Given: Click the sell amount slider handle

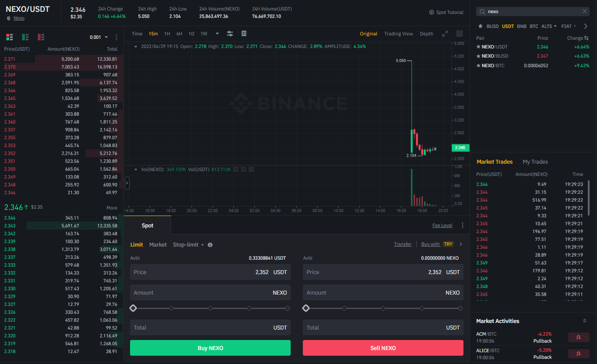Looking at the screenshot, I should (x=306, y=308).
